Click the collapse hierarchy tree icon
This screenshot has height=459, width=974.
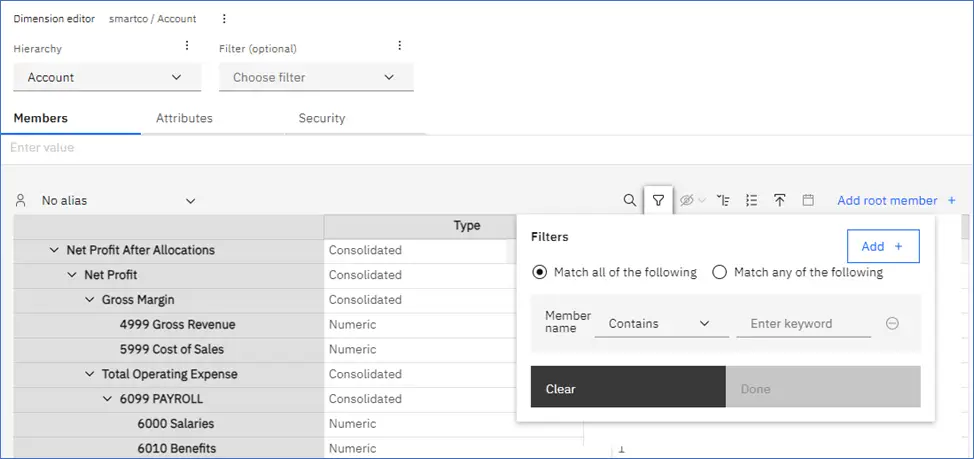pyautogui.click(x=722, y=200)
